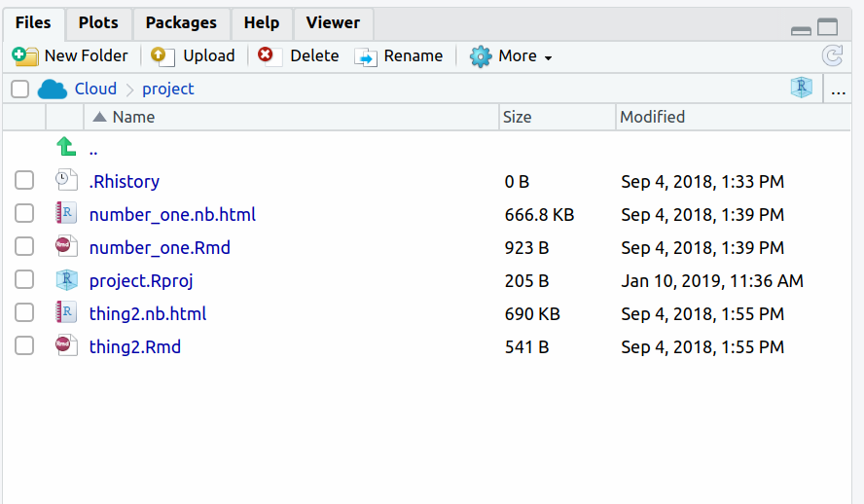
Task: Click the R project cube icon
Action: pos(801,89)
